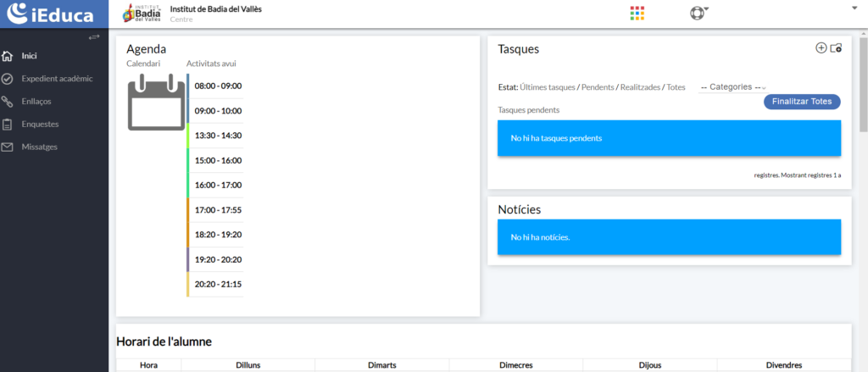Open the user menu arrow at top right

tap(854, 8)
